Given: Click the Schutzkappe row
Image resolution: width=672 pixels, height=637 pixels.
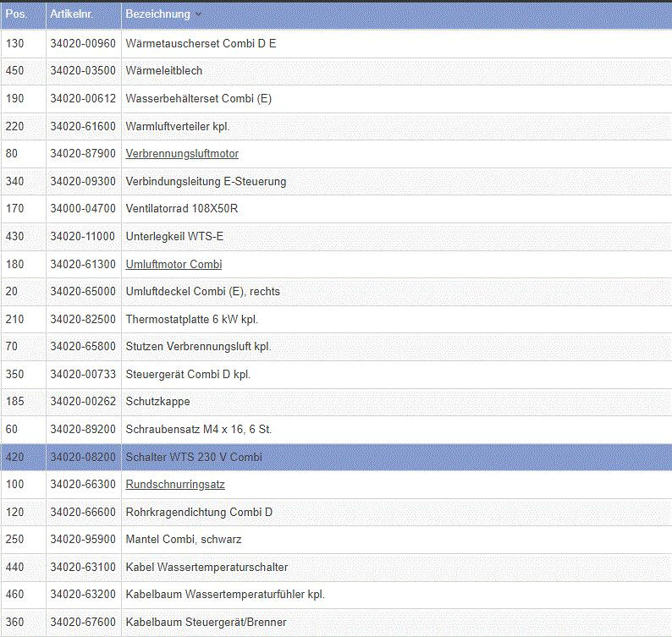Looking at the screenshot, I should (x=157, y=402).
